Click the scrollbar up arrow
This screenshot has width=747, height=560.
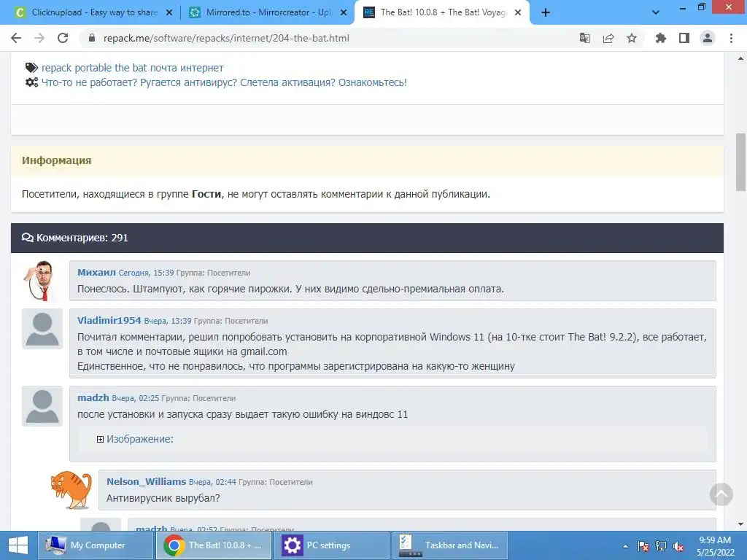pos(741,58)
